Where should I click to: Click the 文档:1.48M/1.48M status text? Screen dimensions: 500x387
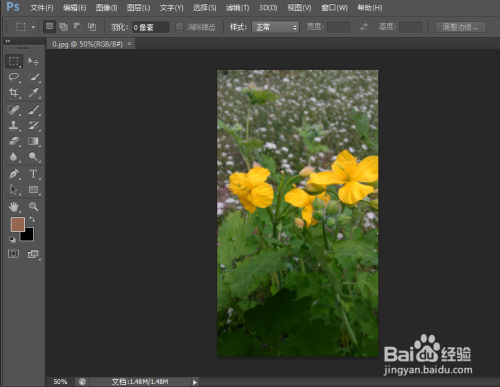(140, 382)
